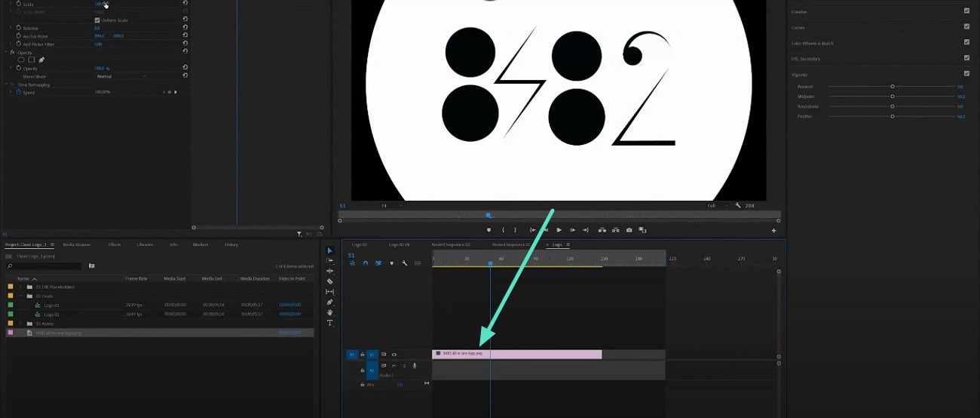This screenshot has height=418, width=980.
Task: Expand the Speed property under Time Remapping
Action: (x=11, y=92)
